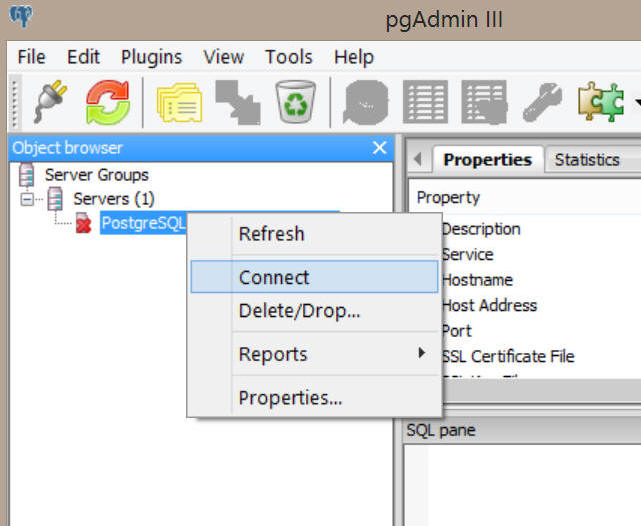Screen dimensions: 641x526
Task: Click the Server Groups tree icon
Action: (x=27, y=175)
